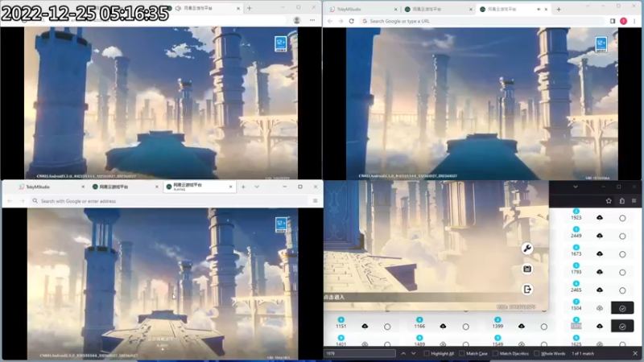Screen dimensions: 644x362
Task: Open three-dot menu in top-left browser window
Action: [312, 20]
